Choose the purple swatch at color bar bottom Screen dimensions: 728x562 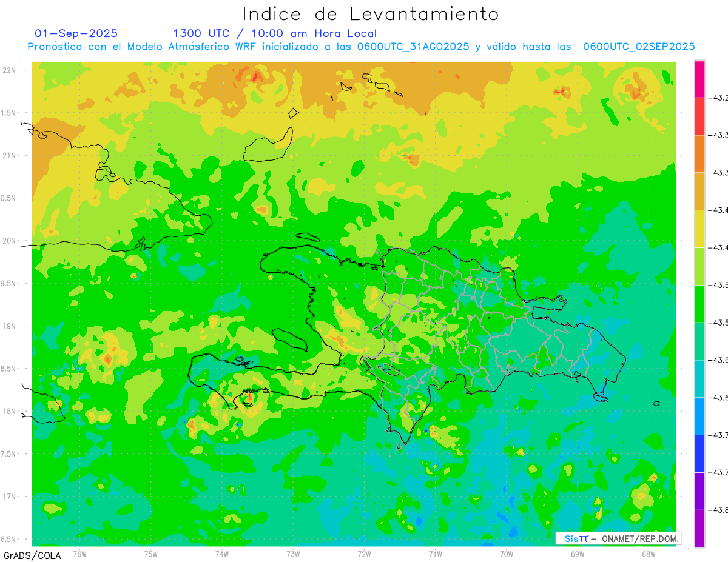(699, 529)
